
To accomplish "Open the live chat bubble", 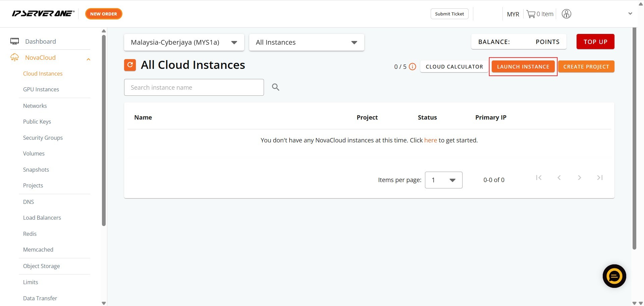I will pos(614,276).
